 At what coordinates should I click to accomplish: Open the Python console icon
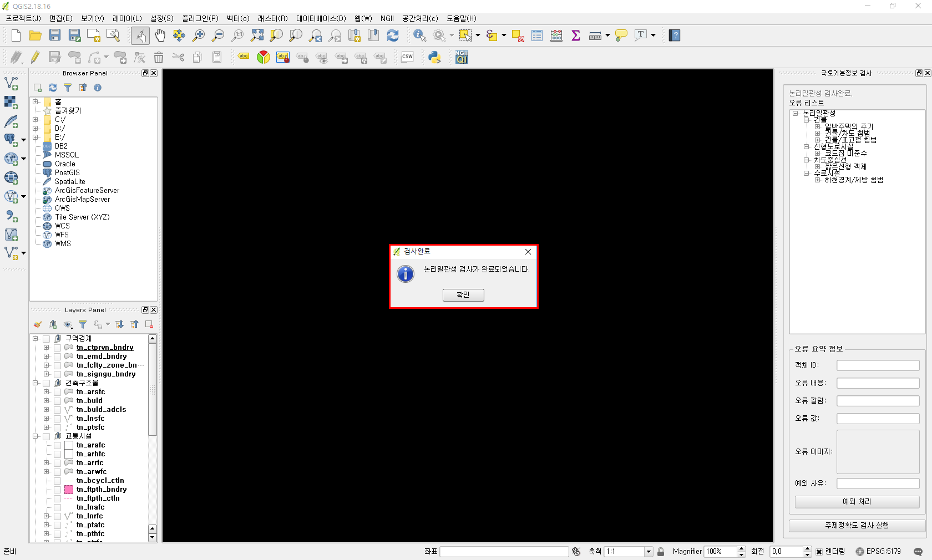click(434, 57)
